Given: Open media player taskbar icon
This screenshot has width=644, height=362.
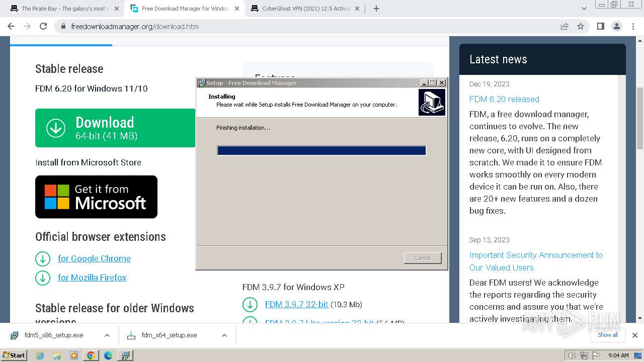Looking at the screenshot, I should [74, 355].
